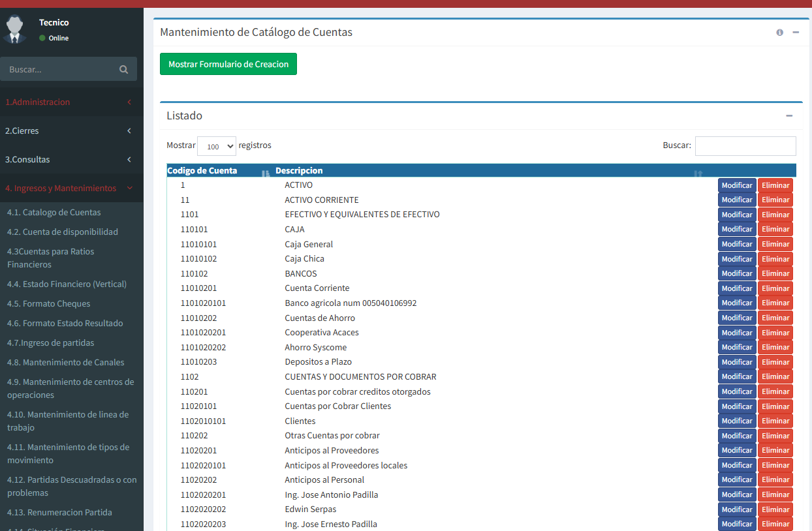Go to 4.7.Ingreso de partidas
This screenshot has width=812, height=531.
(51, 343)
